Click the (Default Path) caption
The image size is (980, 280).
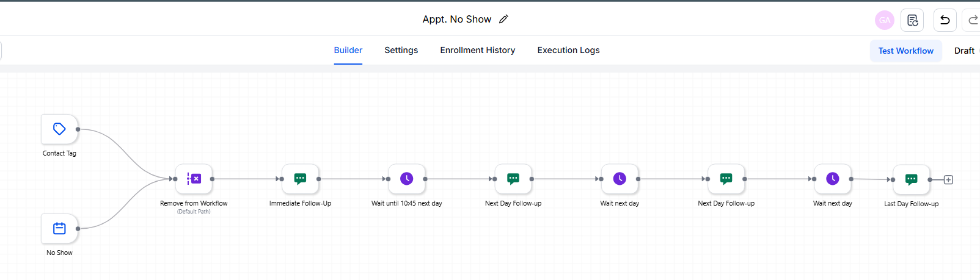(194, 212)
